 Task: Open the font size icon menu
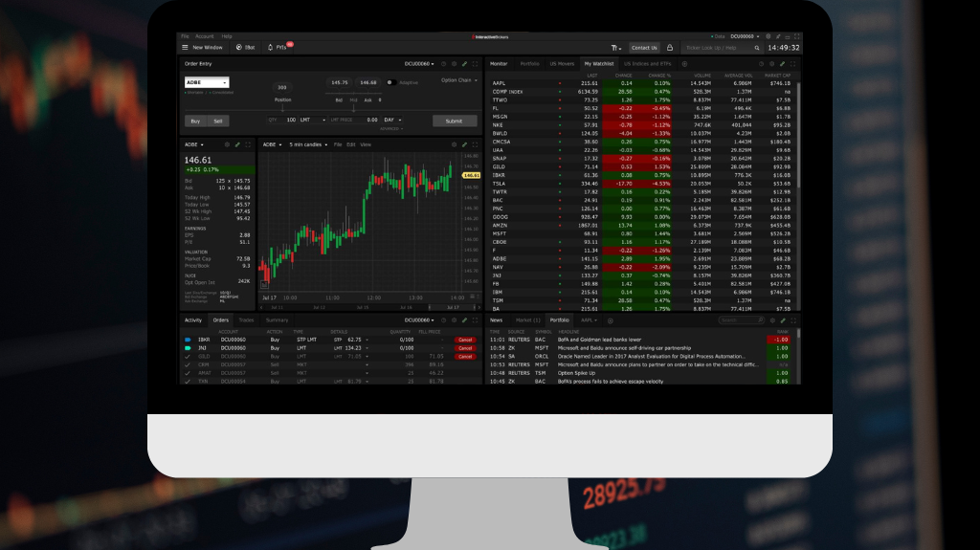pyautogui.click(x=615, y=48)
